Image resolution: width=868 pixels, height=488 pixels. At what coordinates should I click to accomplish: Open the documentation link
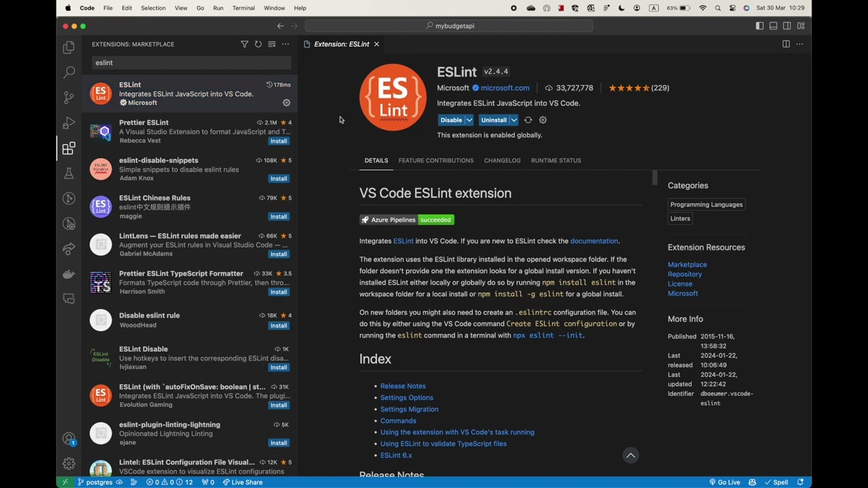[594, 241]
